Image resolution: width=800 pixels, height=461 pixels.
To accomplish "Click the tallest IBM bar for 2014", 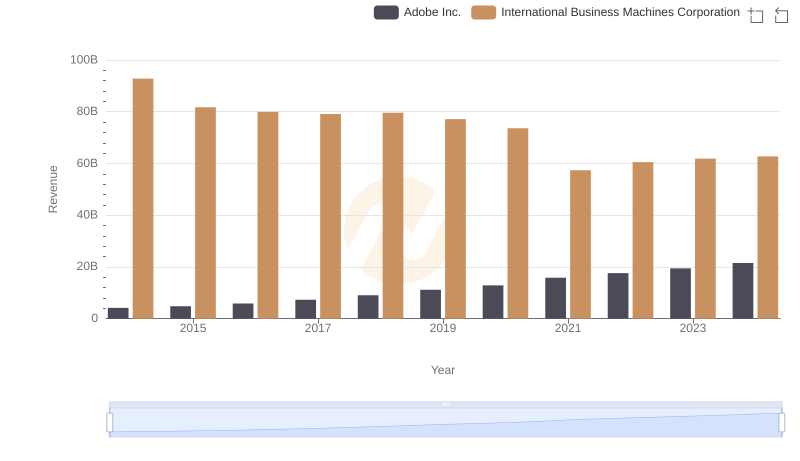I will coord(143,198).
